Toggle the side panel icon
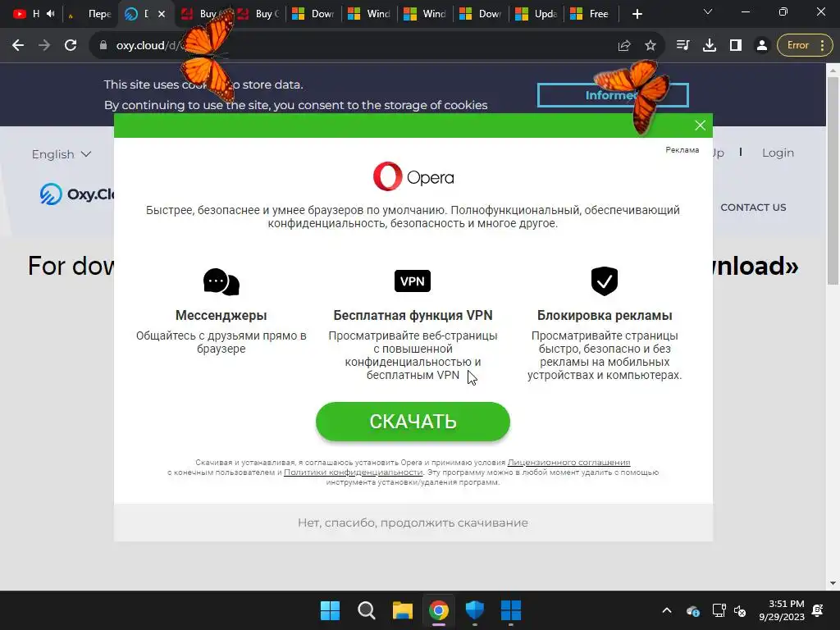The height and width of the screenshot is (630, 840). pos(736,46)
